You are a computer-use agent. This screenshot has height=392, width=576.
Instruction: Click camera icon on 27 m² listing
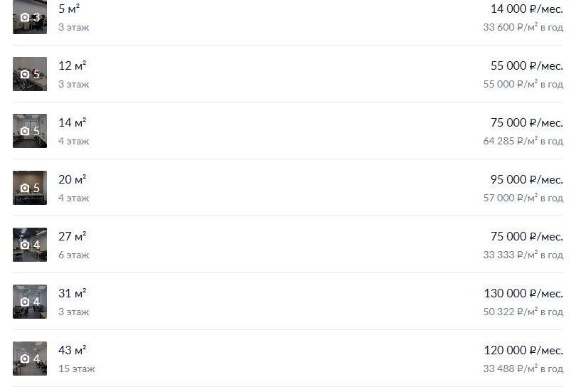click(x=25, y=245)
